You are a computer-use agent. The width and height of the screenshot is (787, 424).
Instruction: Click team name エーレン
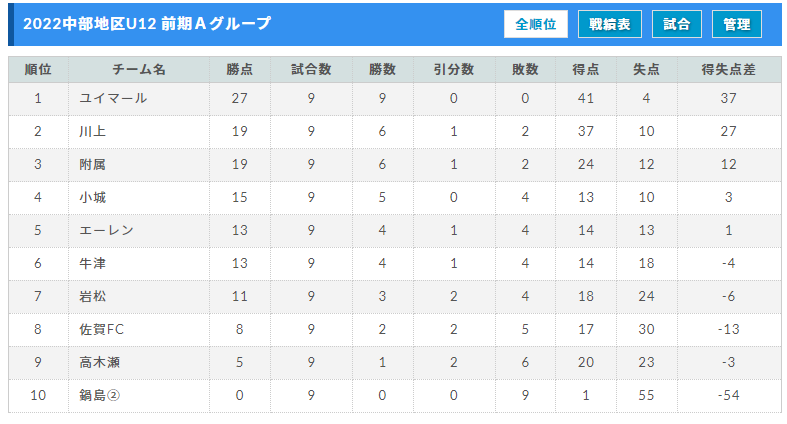(106, 230)
